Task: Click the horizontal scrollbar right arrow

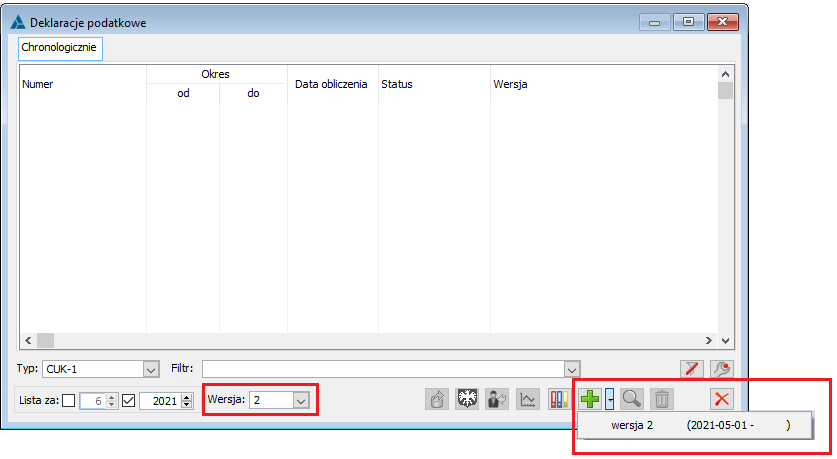Action: [709, 341]
